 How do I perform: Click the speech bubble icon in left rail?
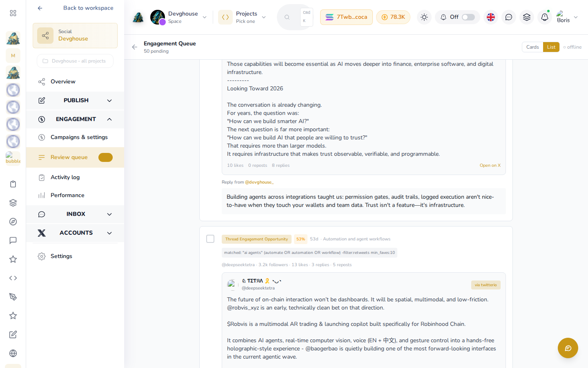pyautogui.click(x=13, y=240)
